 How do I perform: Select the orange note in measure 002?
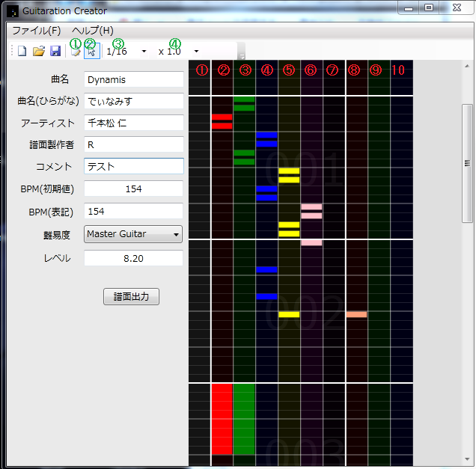(357, 315)
